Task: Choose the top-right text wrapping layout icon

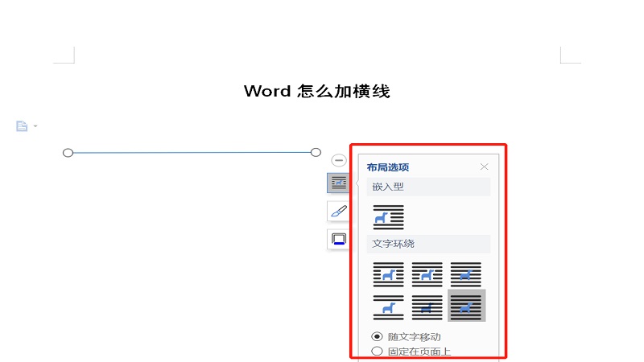Action: click(x=465, y=274)
